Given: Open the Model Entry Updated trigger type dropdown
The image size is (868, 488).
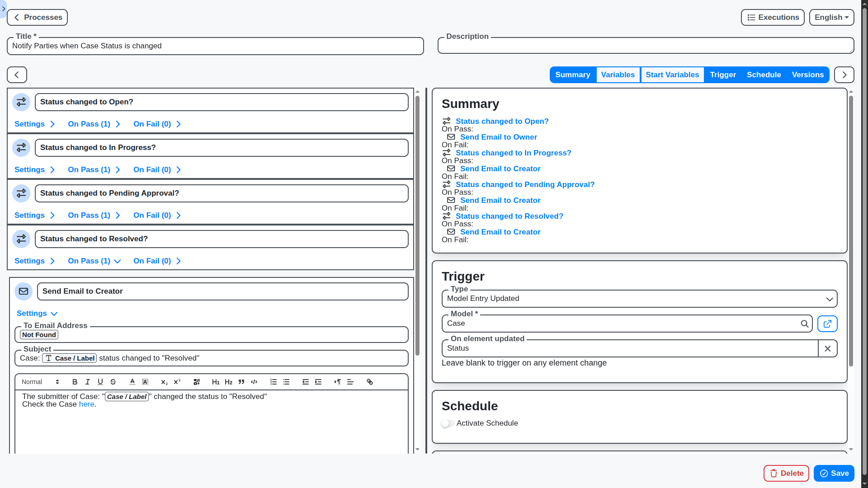Looking at the screenshot, I should pos(830,299).
